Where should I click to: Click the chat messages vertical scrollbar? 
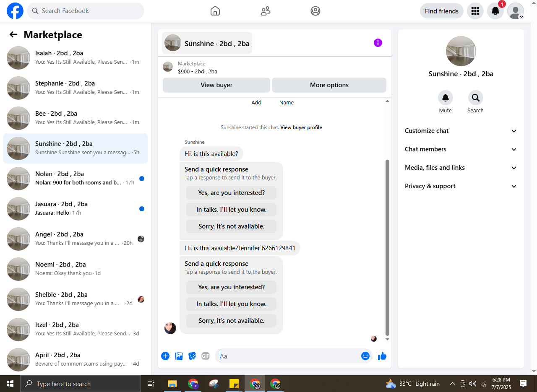pos(387,247)
